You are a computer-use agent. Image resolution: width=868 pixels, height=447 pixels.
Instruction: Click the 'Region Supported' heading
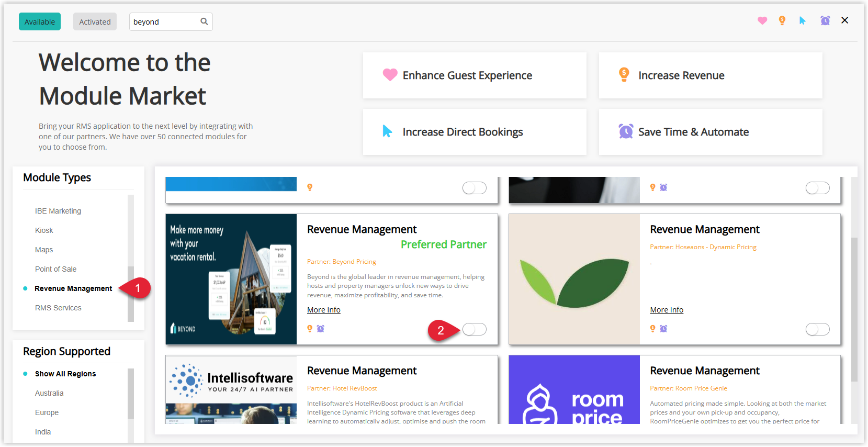click(67, 351)
